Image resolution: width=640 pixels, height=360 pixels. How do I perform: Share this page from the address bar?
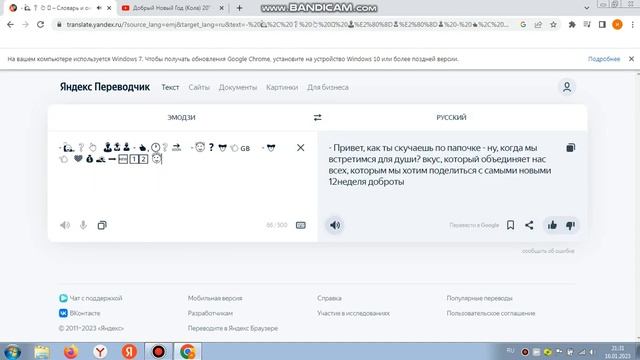coord(538,24)
